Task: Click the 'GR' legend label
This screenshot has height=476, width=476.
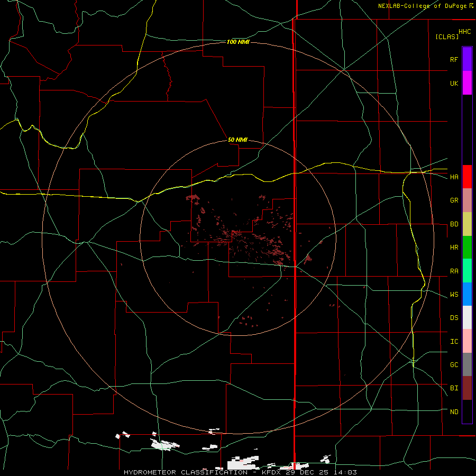Action: 454,200
